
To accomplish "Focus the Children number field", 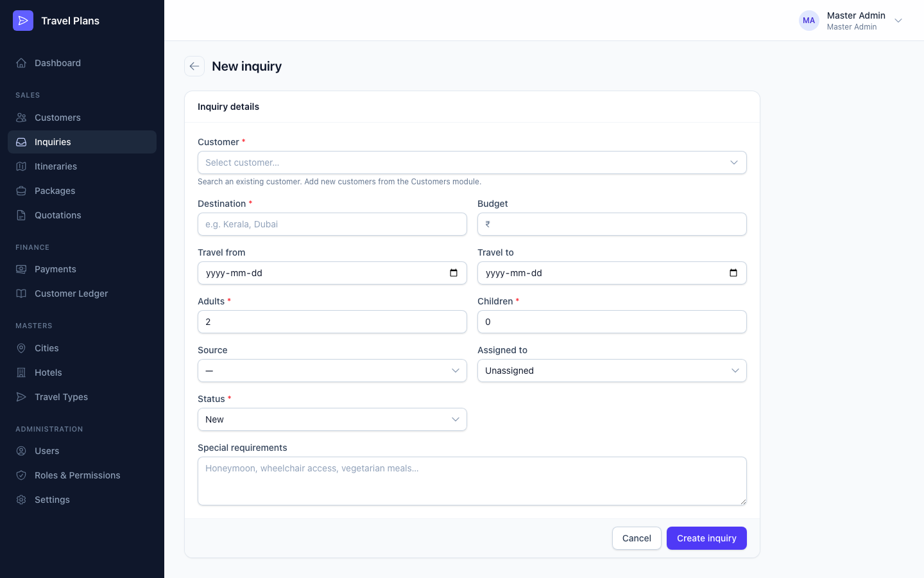I will click(612, 322).
